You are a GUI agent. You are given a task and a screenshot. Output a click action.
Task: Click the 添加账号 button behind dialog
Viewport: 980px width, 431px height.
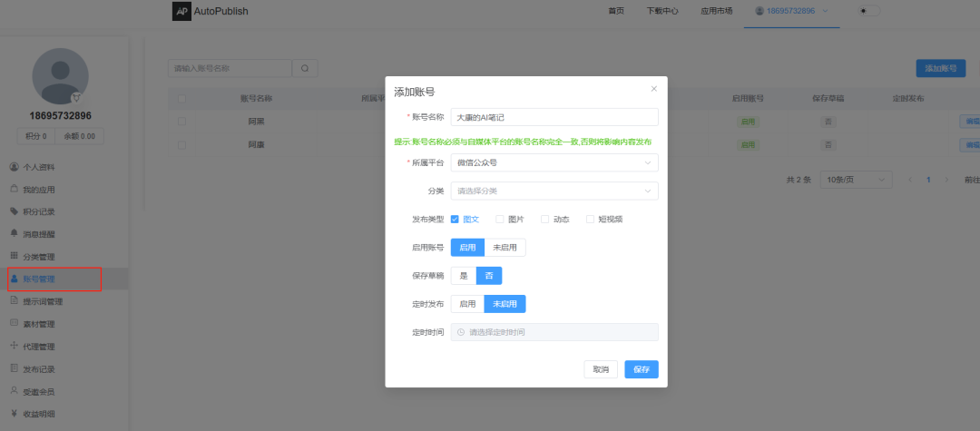(941, 69)
